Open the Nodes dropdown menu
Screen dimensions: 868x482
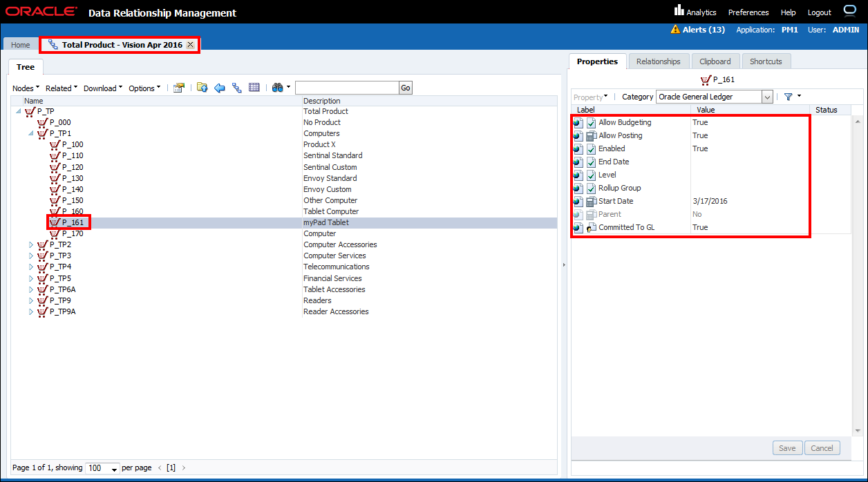tap(26, 88)
